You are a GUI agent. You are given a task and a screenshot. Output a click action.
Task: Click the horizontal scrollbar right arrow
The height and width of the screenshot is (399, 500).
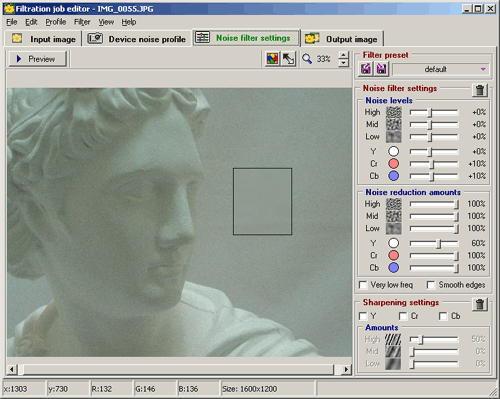click(x=346, y=369)
